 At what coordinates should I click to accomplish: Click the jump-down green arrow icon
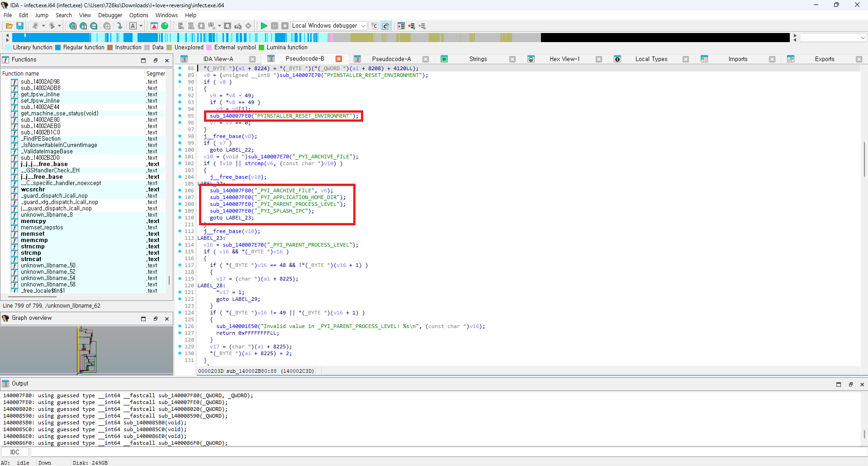tap(119, 26)
